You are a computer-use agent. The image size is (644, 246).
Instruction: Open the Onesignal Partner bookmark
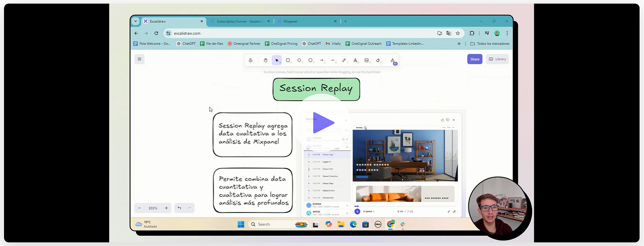[x=244, y=44]
